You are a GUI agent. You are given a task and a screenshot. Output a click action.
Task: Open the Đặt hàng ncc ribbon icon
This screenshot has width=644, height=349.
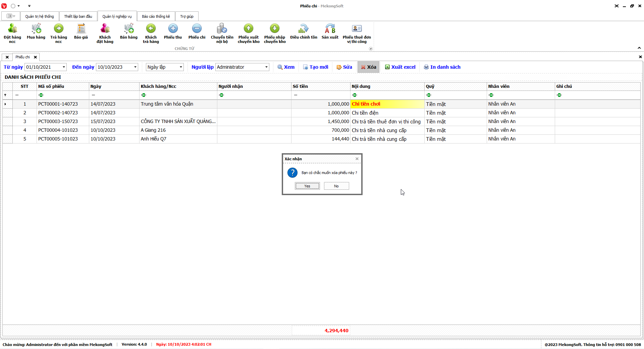[12, 33]
